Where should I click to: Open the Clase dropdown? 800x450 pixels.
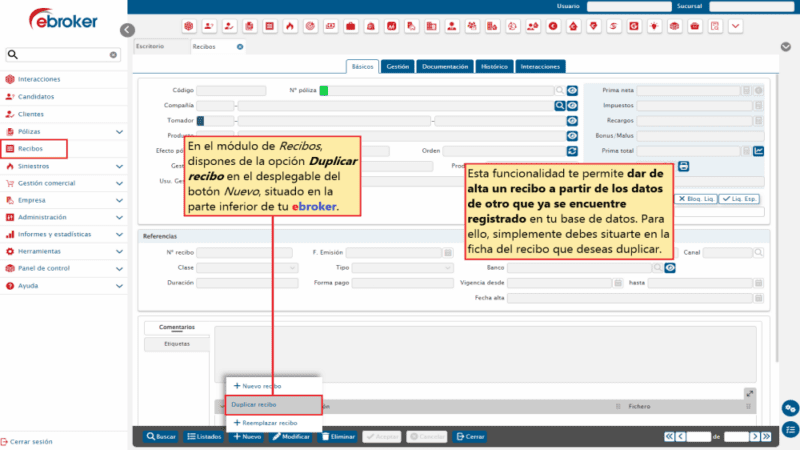(x=247, y=268)
